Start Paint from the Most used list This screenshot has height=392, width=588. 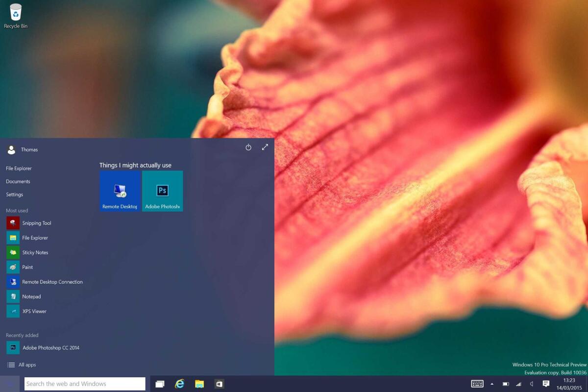[x=28, y=267]
